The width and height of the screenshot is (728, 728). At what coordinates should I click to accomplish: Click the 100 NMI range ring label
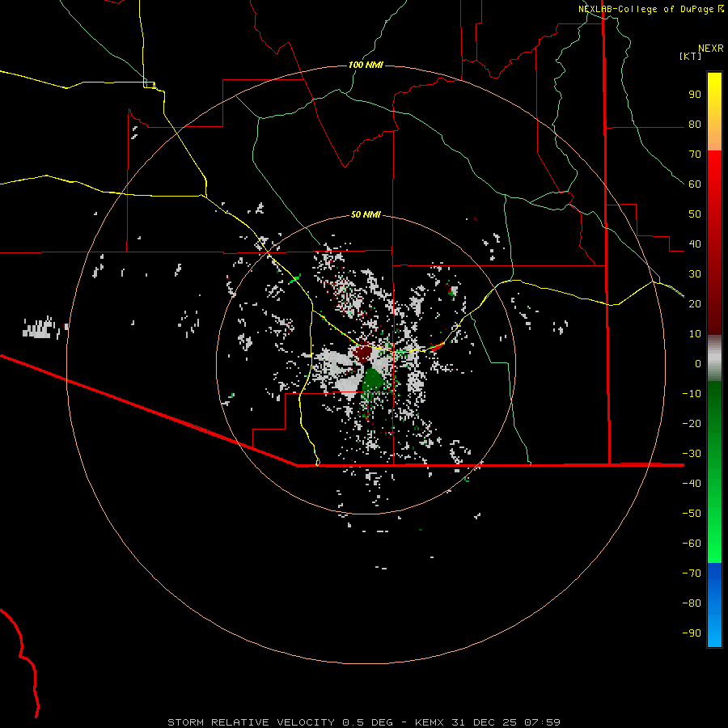coord(366,65)
